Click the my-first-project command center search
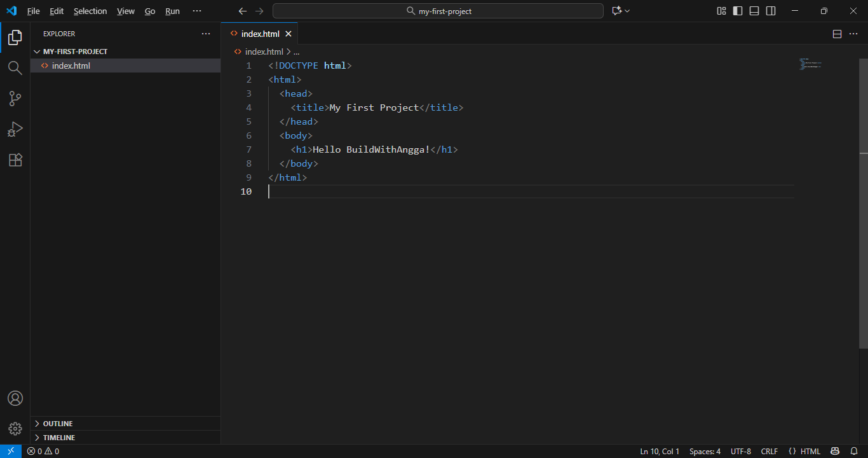Viewport: 868px width, 458px height. (x=438, y=10)
